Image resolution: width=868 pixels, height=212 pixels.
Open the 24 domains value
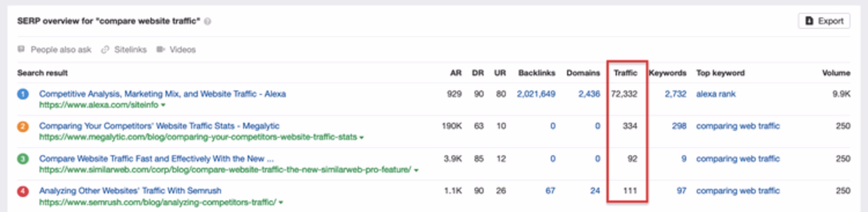click(x=595, y=191)
